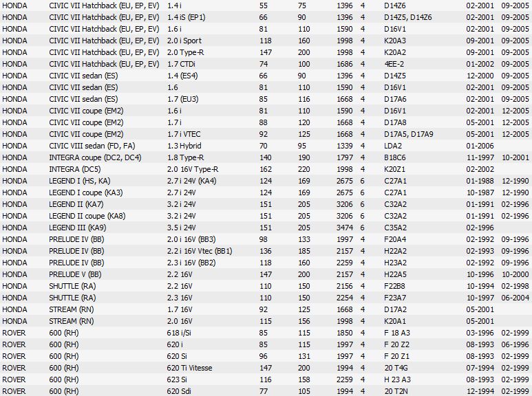Select the engine code K20A3

tap(395, 41)
